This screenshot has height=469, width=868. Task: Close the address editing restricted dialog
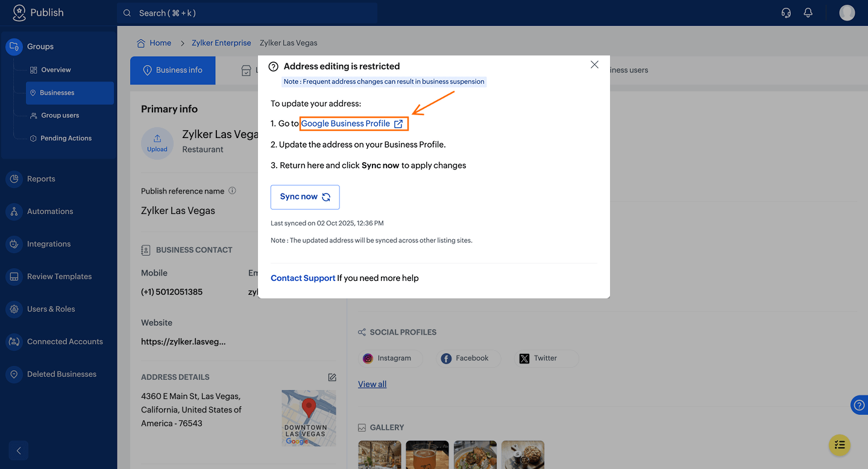[x=594, y=65]
